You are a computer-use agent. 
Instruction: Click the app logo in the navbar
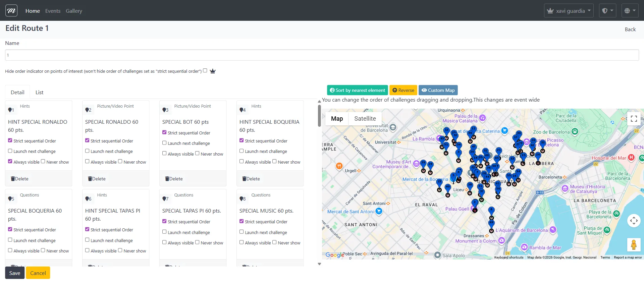pyautogui.click(x=11, y=11)
